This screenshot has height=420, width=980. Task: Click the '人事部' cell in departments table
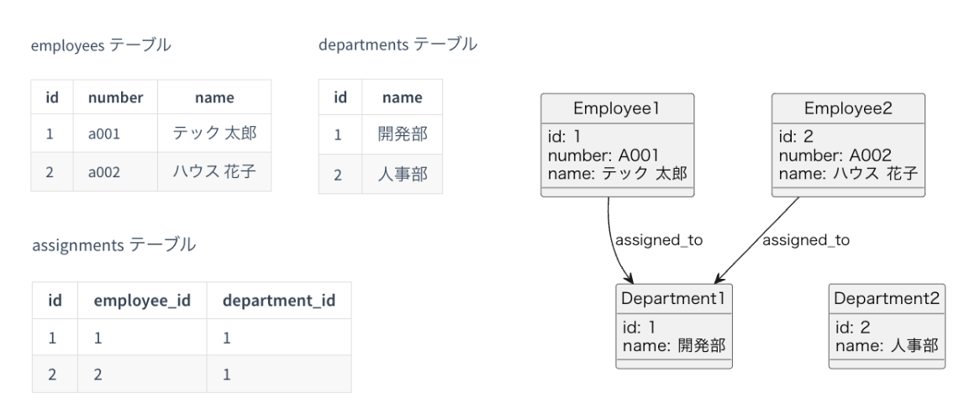pos(403,174)
